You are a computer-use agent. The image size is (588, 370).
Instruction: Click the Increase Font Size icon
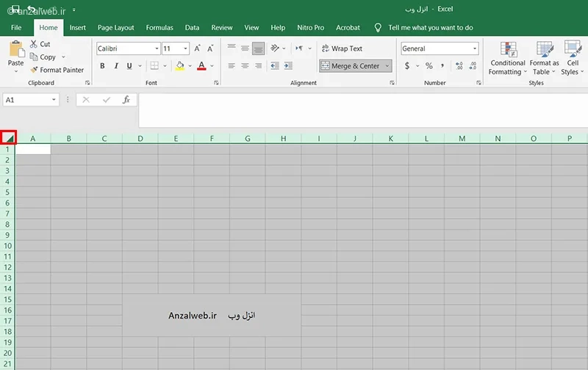[197, 48]
